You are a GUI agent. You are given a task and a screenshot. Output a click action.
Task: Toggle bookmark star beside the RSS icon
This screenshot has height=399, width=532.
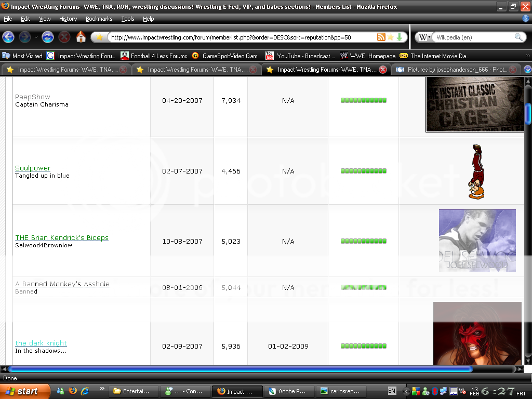tap(391, 37)
